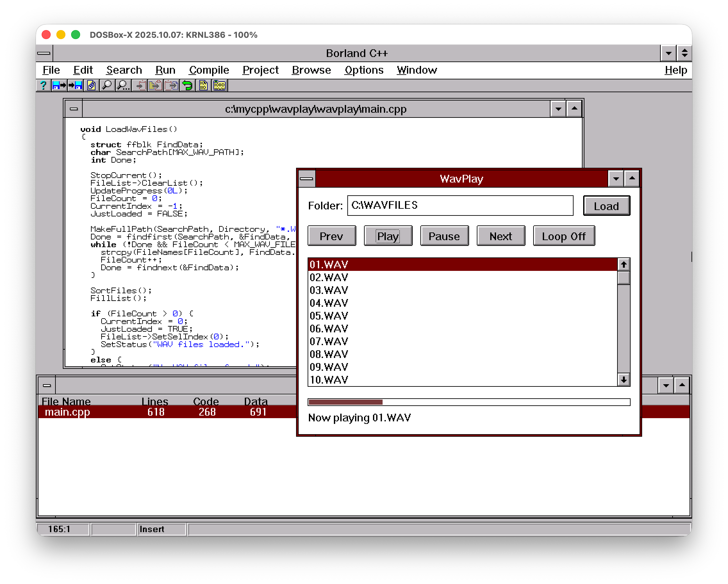Open the Options menu
The width and height of the screenshot is (728, 584).
coord(364,70)
